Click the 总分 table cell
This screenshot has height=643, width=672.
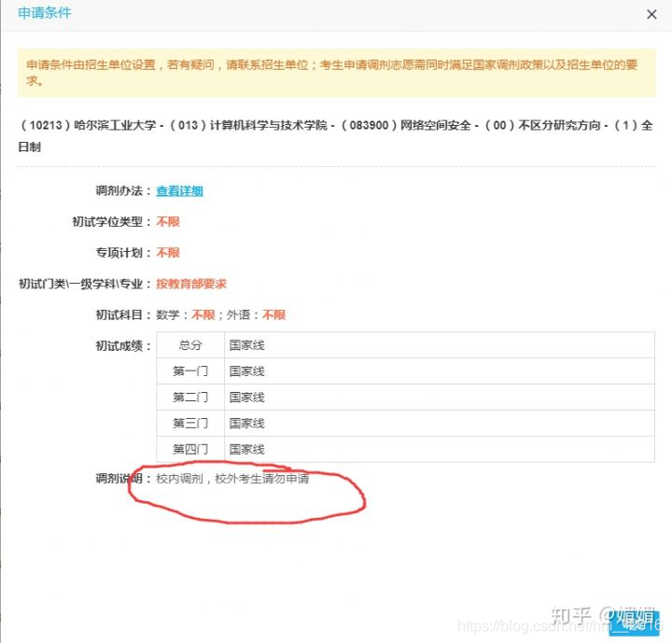click(x=190, y=344)
